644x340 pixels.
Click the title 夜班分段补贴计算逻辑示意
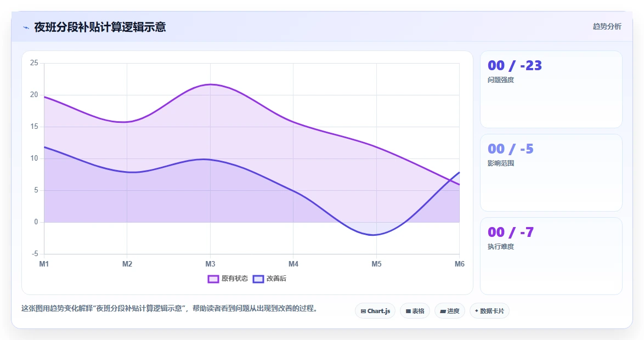click(100, 27)
